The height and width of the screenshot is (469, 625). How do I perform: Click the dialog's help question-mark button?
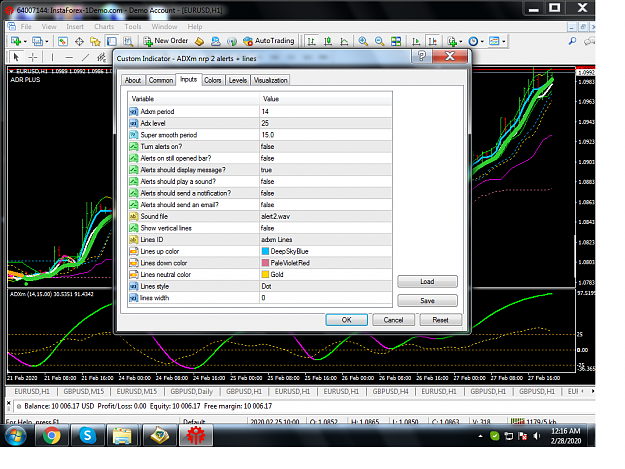421,56
